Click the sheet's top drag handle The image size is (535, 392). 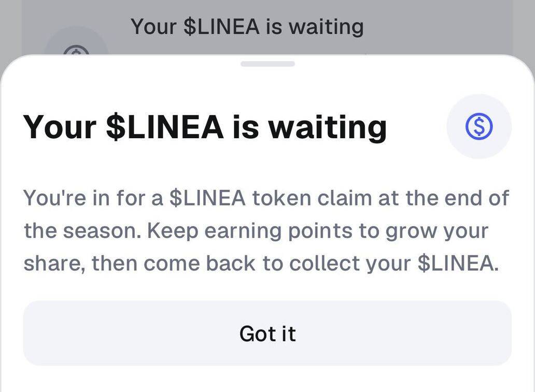coord(267,64)
